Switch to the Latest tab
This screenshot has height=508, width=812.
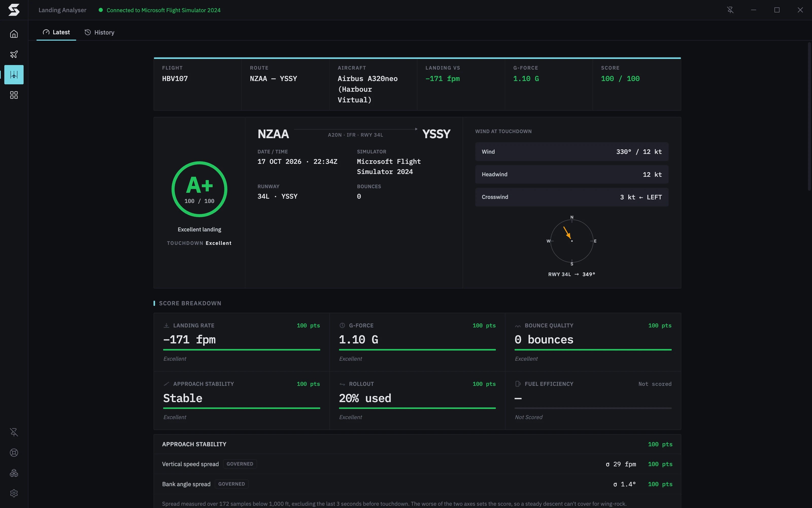click(x=56, y=32)
